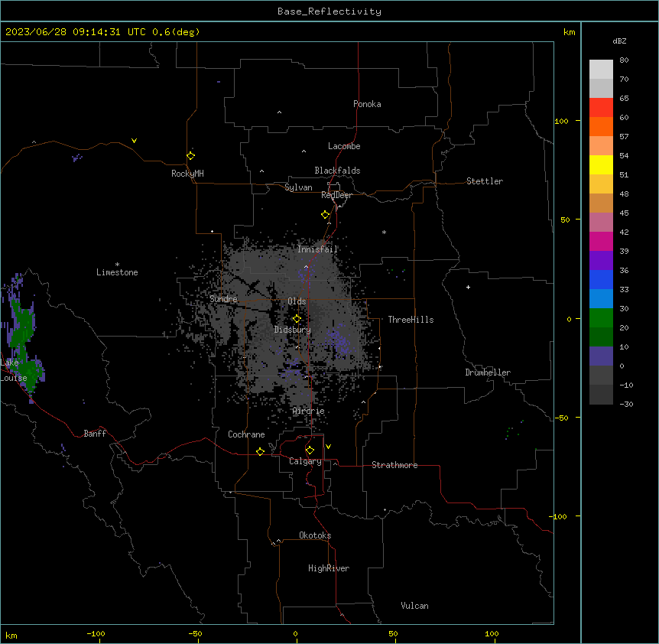This screenshot has width=659, height=644.
Task: Click the yellow diamond marker below Cochrane
Action: coord(260,451)
